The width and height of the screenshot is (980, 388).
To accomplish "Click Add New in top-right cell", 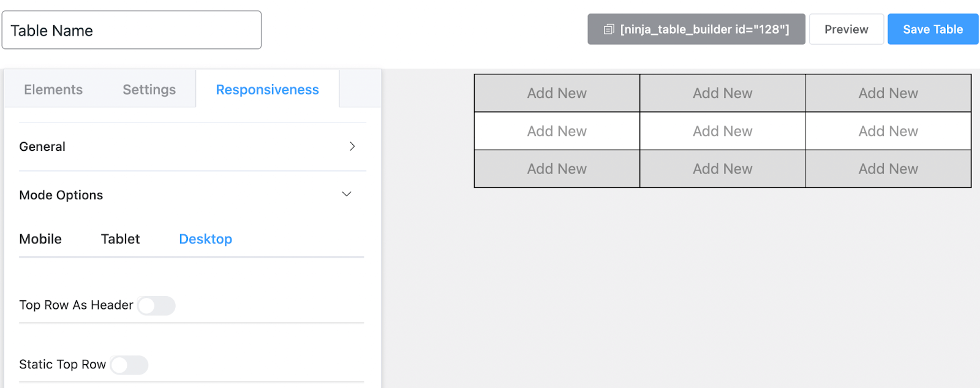I will pos(888,93).
